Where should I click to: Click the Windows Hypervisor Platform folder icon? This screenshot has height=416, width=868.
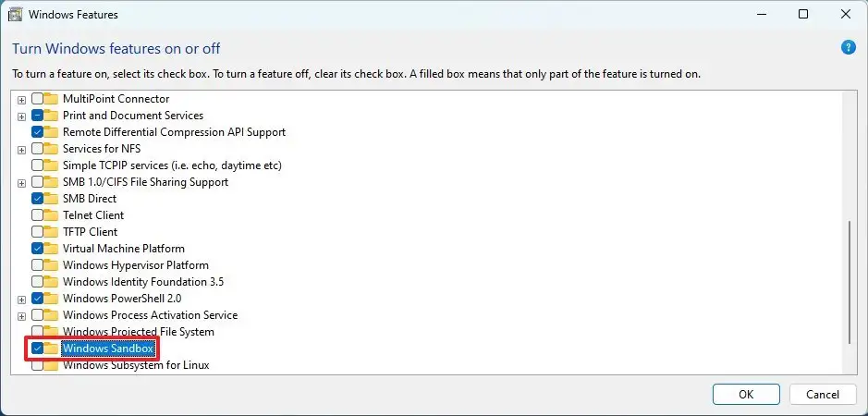point(52,265)
